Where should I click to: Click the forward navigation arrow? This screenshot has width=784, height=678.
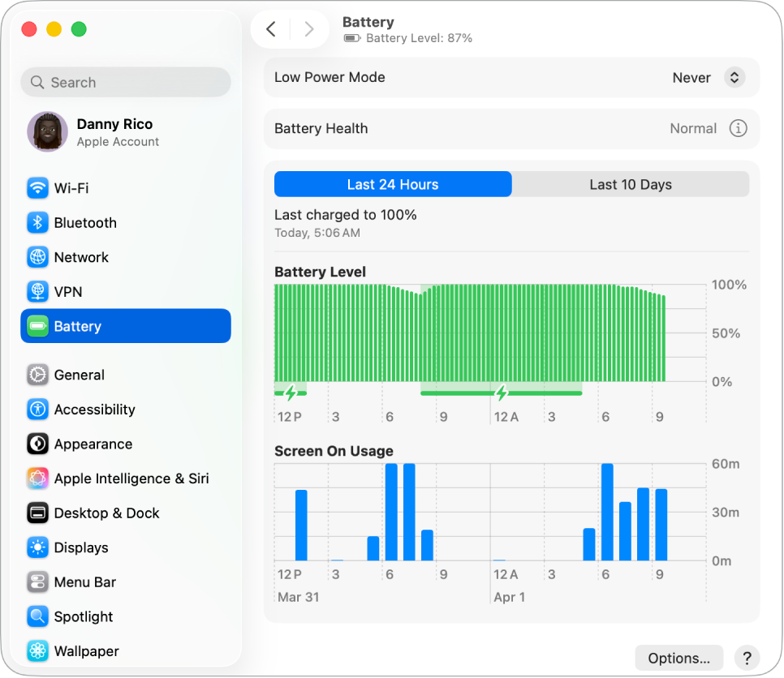[x=309, y=28]
